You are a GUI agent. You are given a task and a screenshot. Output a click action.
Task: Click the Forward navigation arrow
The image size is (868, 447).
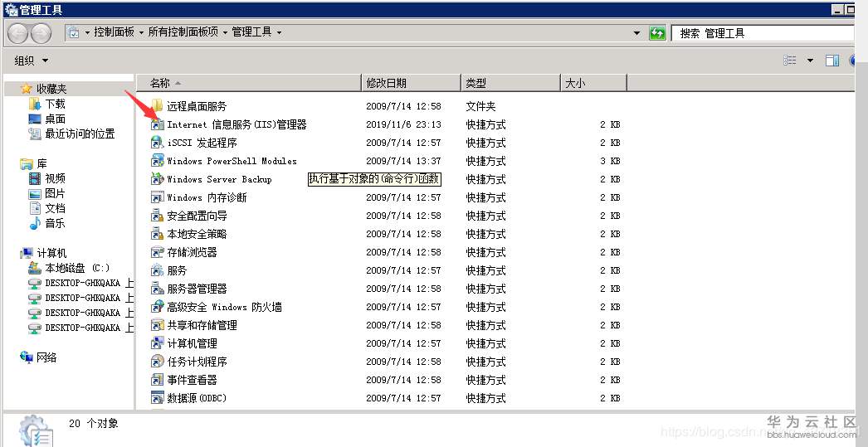tap(41, 34)
